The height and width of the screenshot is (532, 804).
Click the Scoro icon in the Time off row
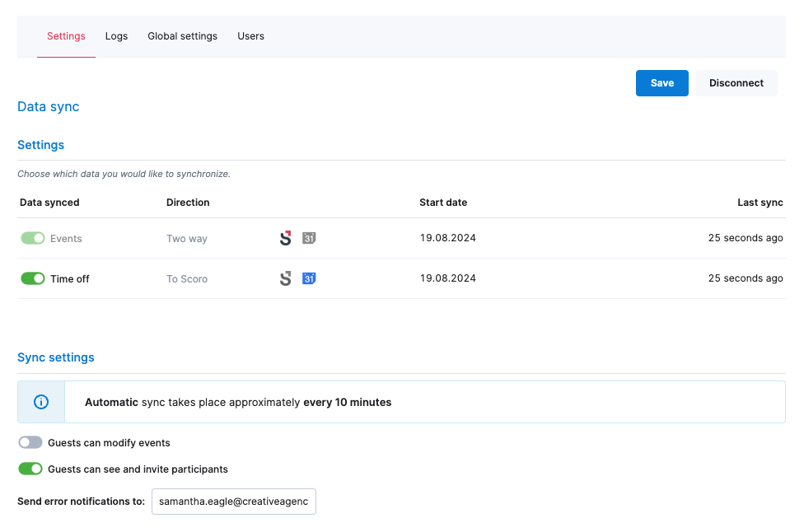[286, 278]
